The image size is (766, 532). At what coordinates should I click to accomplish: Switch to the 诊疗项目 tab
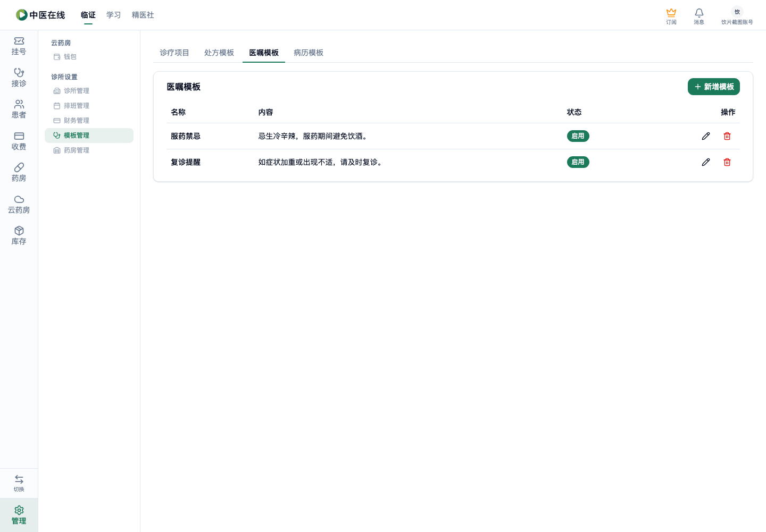[x=174, y=53]
